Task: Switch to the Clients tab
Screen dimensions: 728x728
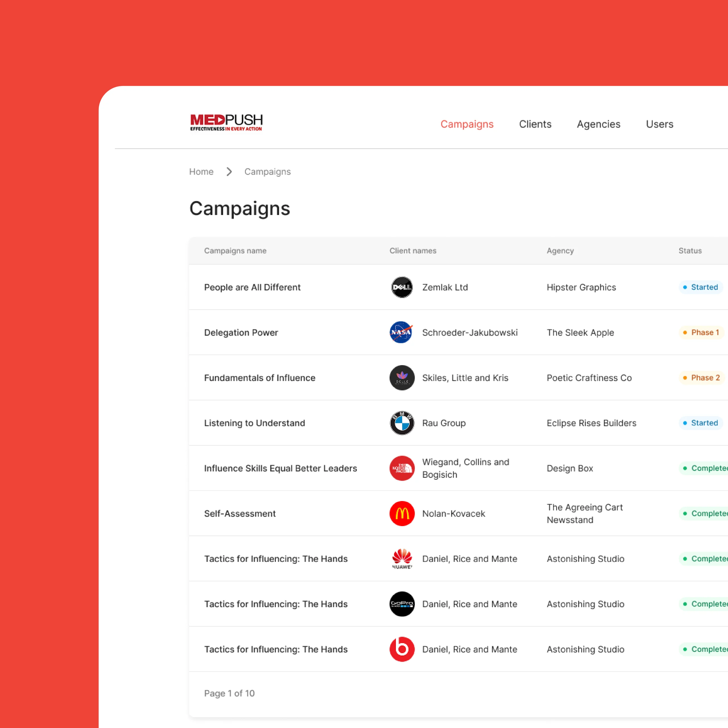Action: click(x=535, y=124)
